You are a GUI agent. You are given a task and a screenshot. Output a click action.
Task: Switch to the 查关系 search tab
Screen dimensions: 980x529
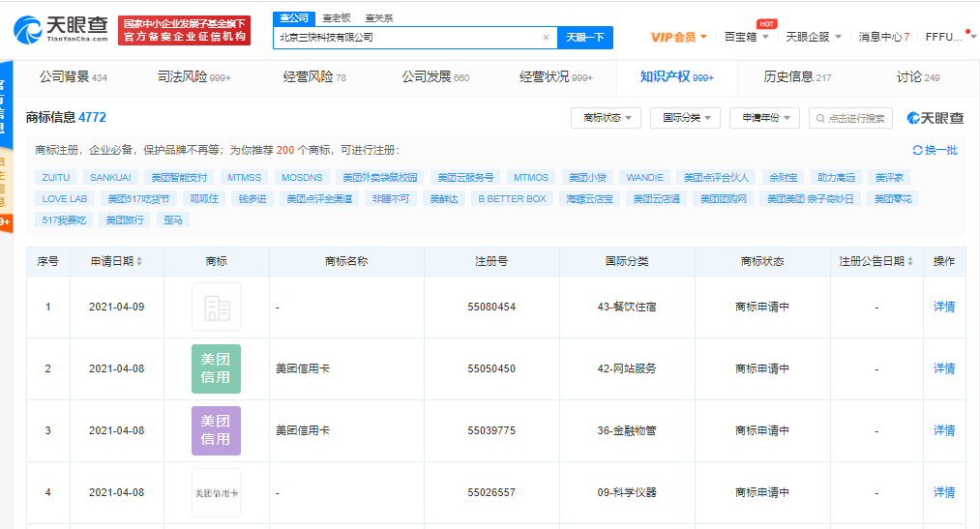[x=379, y=18]
